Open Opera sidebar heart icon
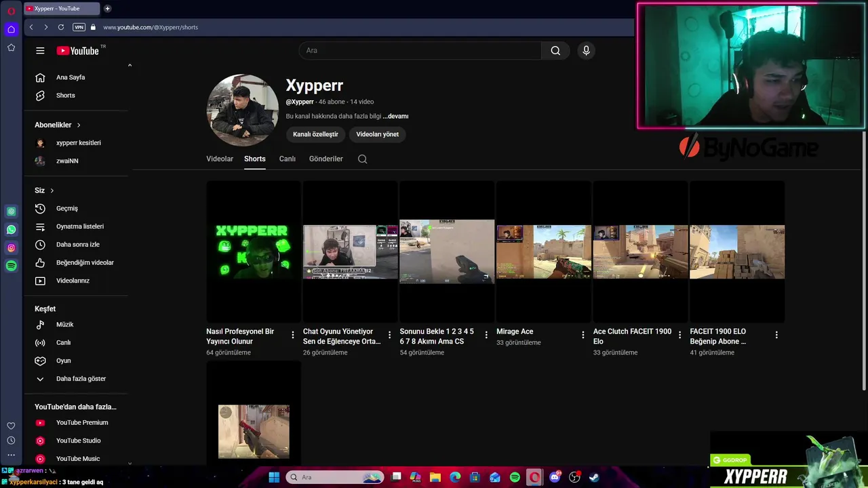This screenshot has width=868, height=488. 11,426
